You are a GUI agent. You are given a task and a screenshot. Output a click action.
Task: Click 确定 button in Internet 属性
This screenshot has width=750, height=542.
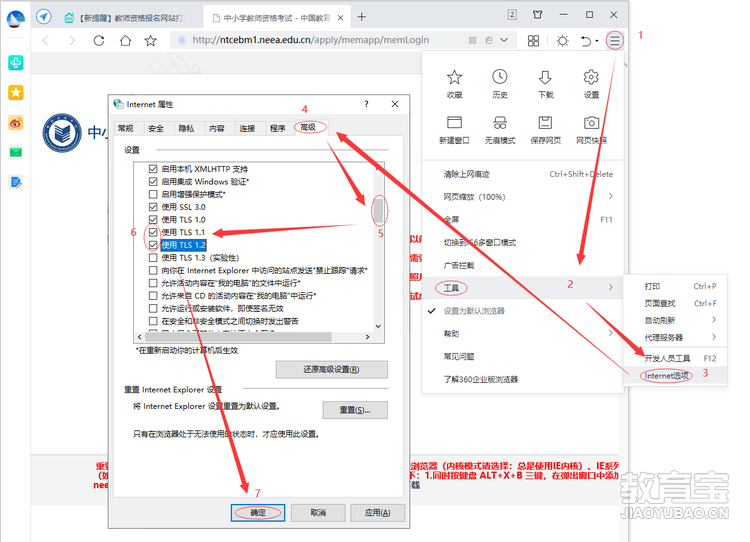pos(258,513)
